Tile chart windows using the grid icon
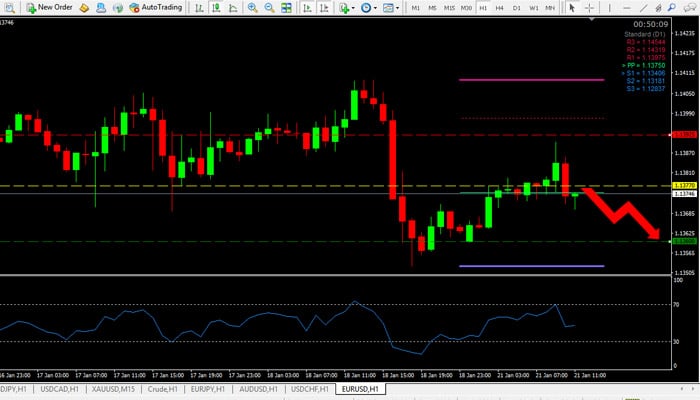Screen dimensions: 700x400 [286, 7]
